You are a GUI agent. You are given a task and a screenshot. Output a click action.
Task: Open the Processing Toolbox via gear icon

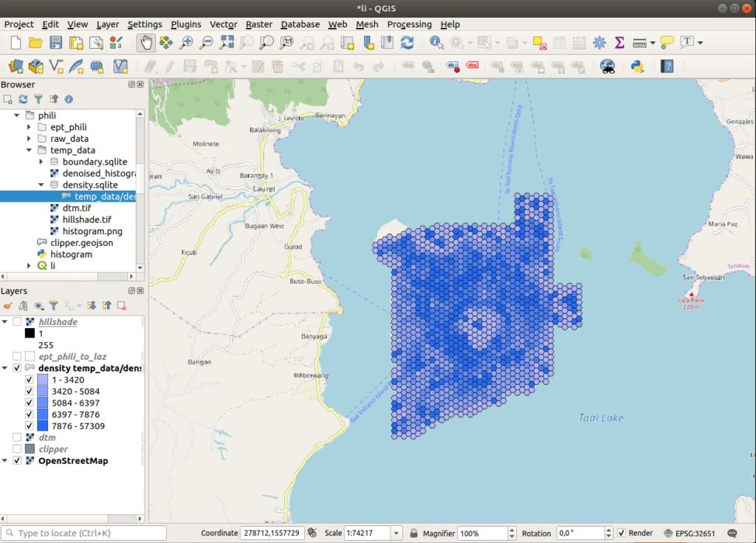click(x=599, y=42)
